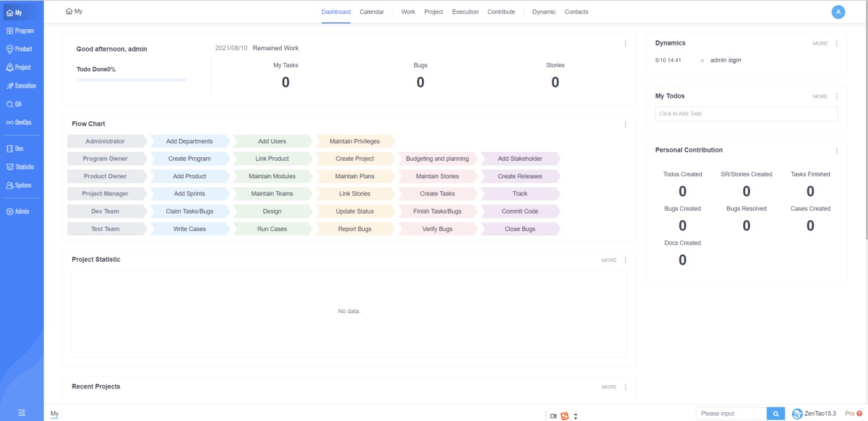
Task: Open the Statistic sidebar item
Action: (x=20, y=167)
